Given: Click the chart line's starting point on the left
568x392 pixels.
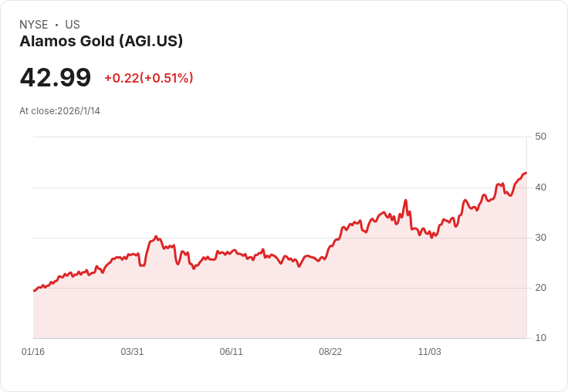Looking at the screenshot, I should (x=34, y=290).
